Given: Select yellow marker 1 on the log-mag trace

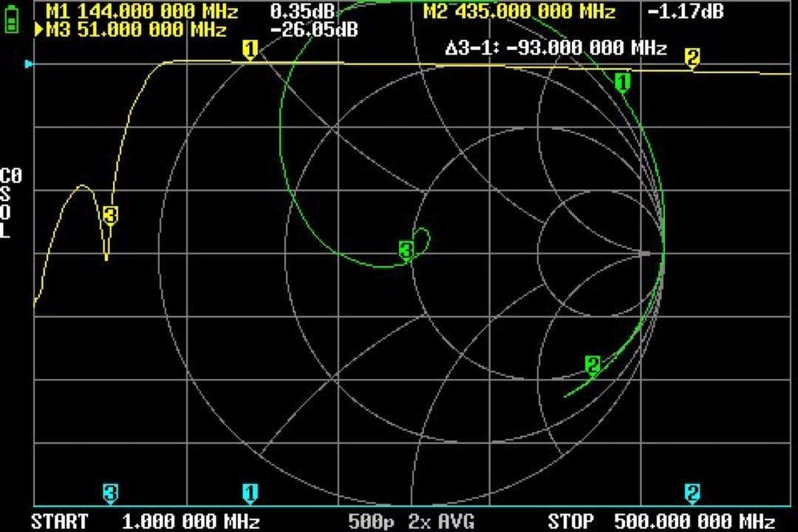Looking at the screenshot, I should tap(250, 50).
